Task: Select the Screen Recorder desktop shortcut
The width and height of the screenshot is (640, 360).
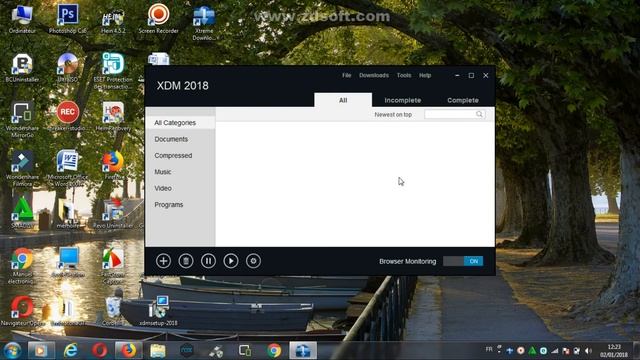Action: pos(158,18)
